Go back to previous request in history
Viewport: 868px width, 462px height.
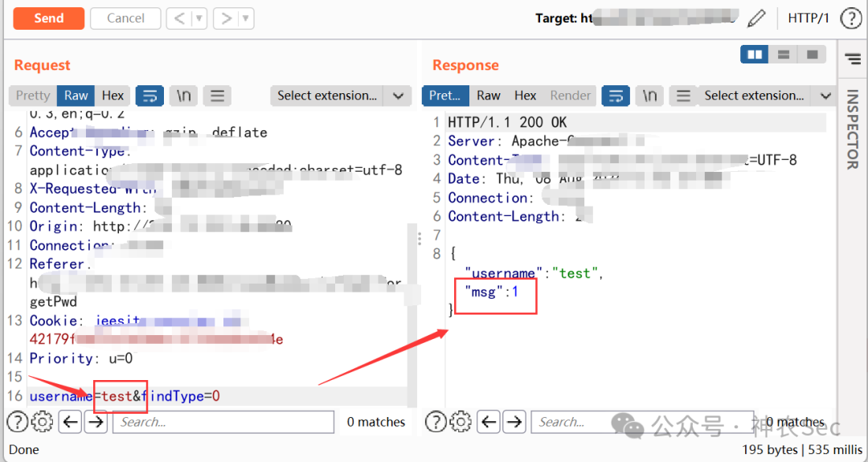click(179, 18)
